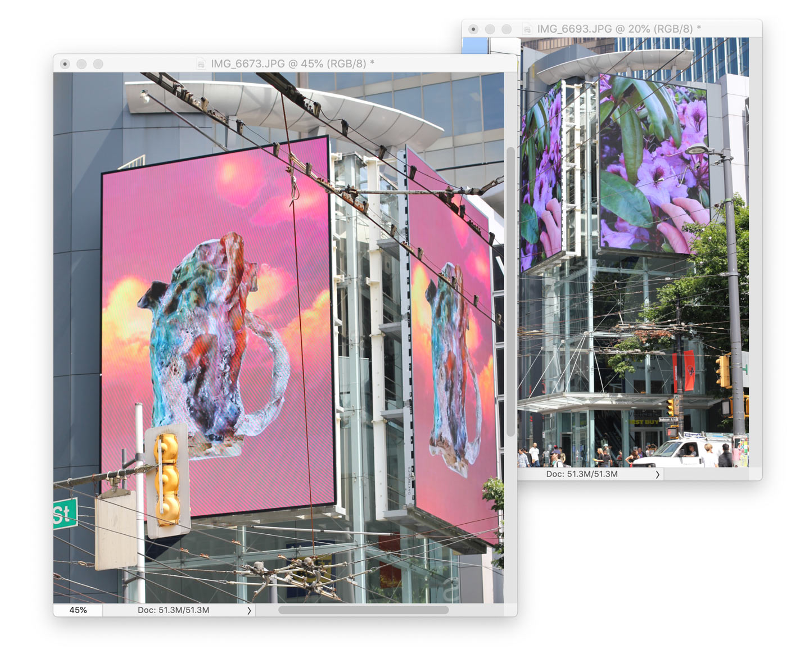
Task: Expand status bar arrow menu in IMG_6693.JPG
Action: (x=657, y=474)
